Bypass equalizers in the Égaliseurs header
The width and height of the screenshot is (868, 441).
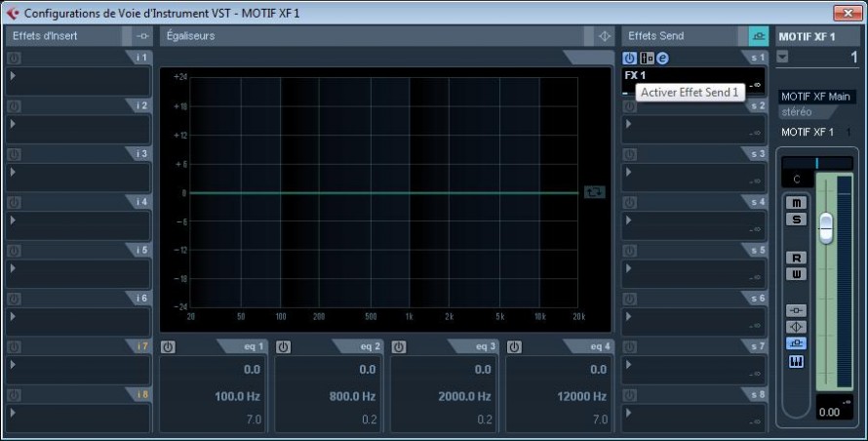coord(604,36)
